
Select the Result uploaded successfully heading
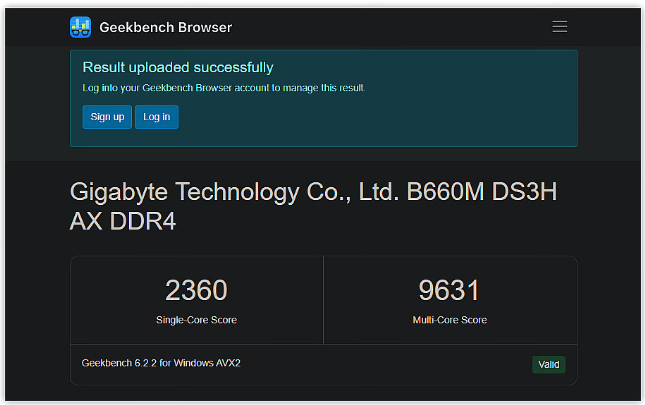[x=177, y=68]
